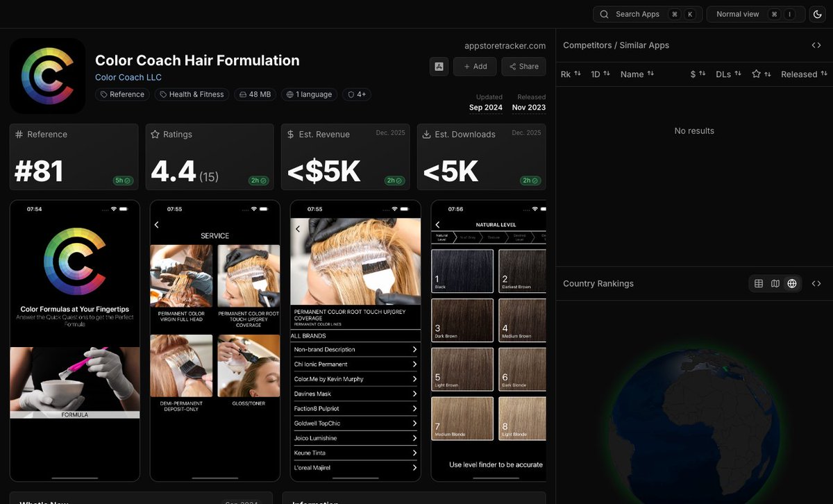Open the ALL BRANDS list screenshot
The image size is (833, 504).
click(x=355, y=341)
